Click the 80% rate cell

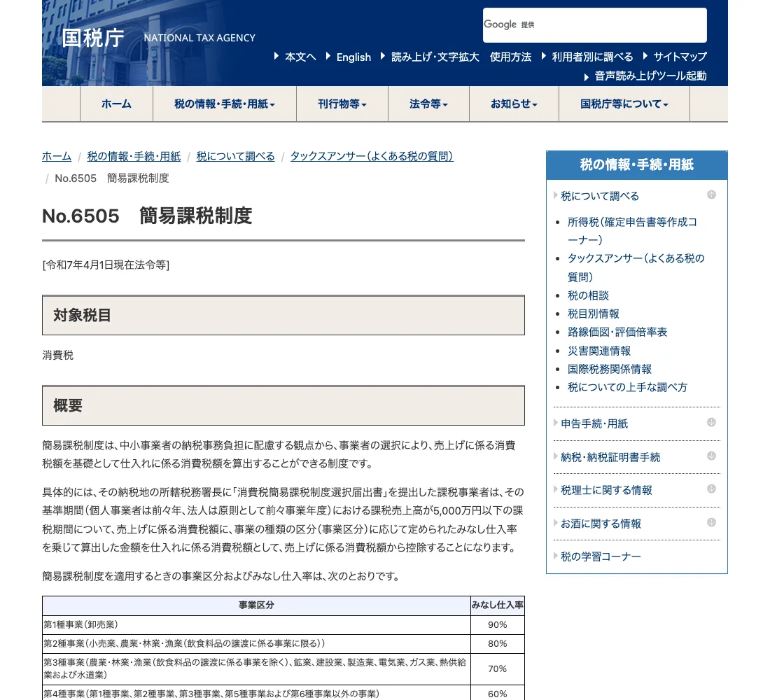[498, 643]
